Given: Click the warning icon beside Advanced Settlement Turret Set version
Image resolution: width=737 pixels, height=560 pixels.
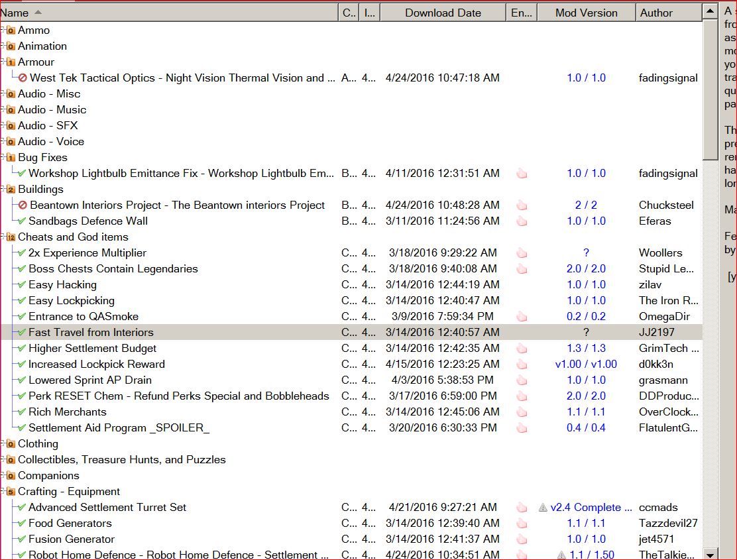Looking at the screenshot, I should click(543, 508).
